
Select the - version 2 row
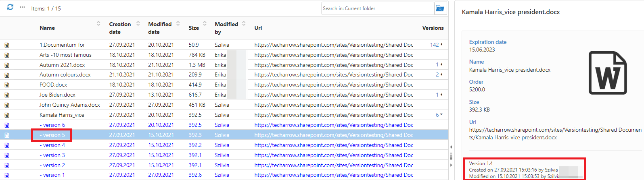[224, 165]
